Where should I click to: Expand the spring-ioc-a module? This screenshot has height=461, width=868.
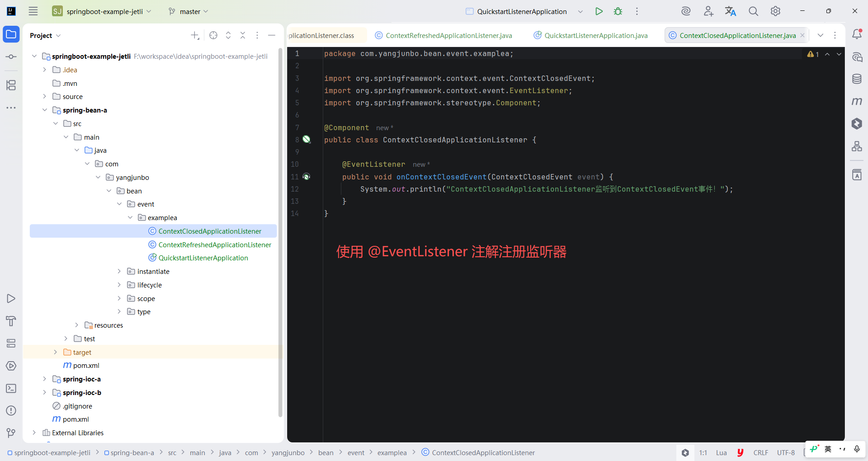click(44, 379)
